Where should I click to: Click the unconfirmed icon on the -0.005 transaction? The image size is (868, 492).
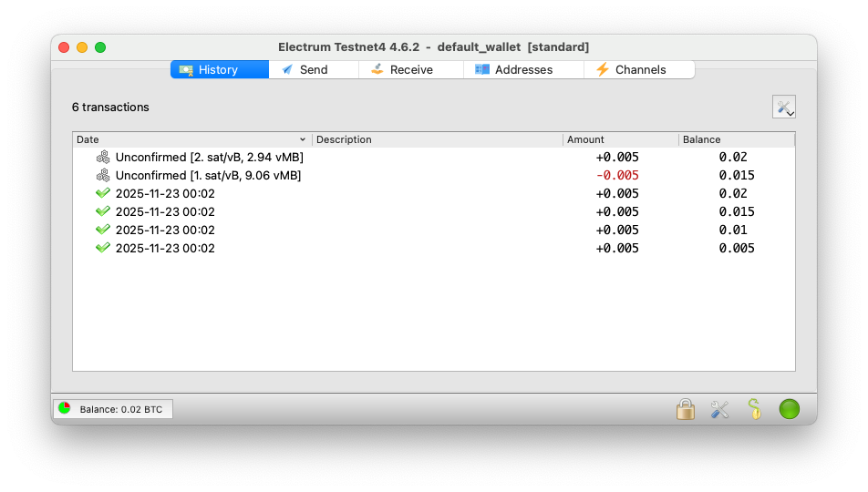(x=103, y=175)
